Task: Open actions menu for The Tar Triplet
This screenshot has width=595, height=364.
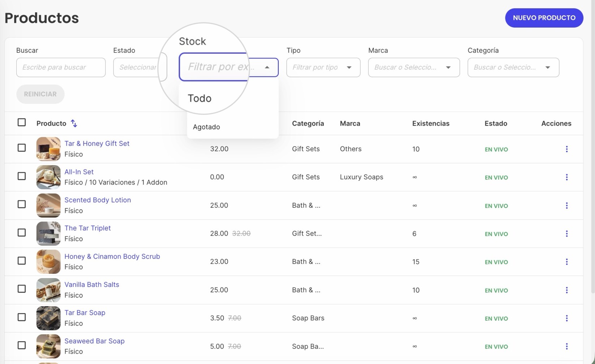Action: pos(566,234)
